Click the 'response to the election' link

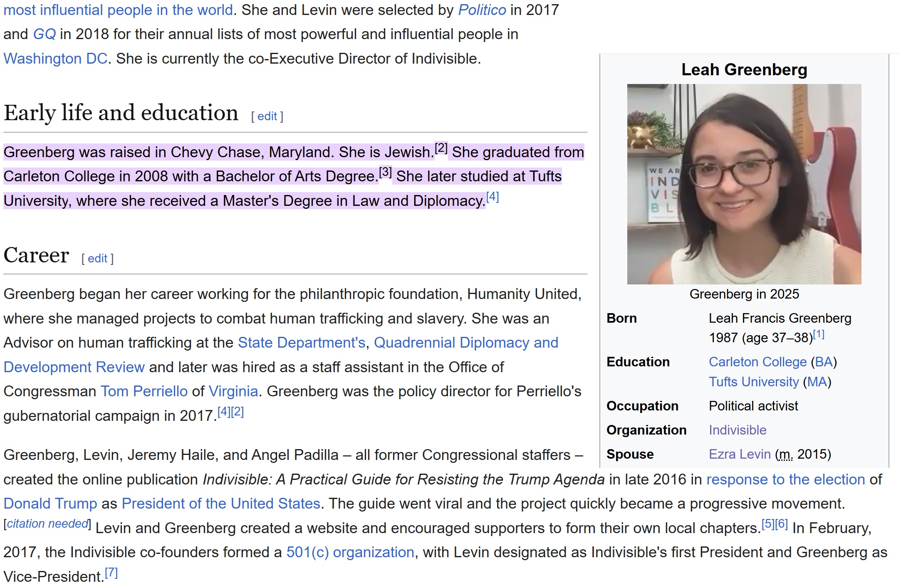(x=785, y=479)
